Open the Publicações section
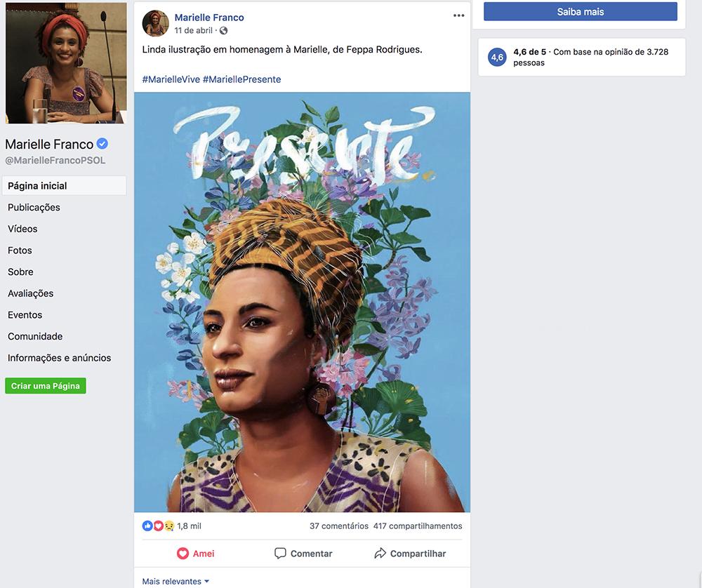Screen dimensions: 702x588 click(34, 208)
